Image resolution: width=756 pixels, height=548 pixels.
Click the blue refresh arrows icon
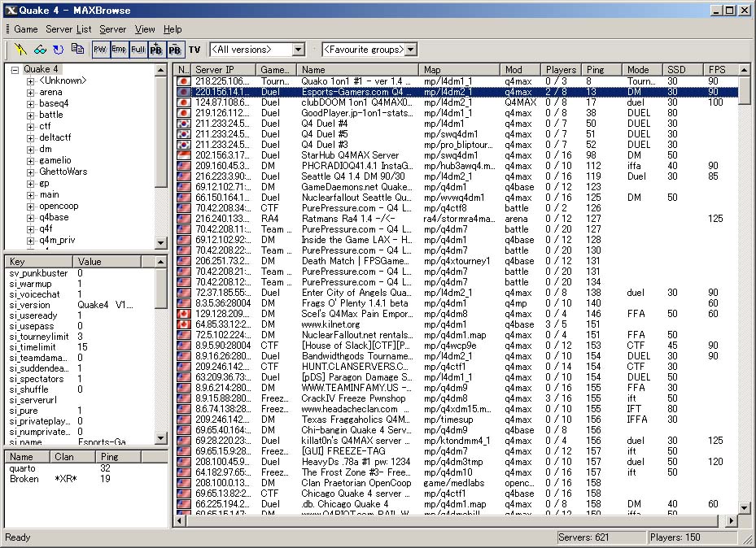point(59,49)
